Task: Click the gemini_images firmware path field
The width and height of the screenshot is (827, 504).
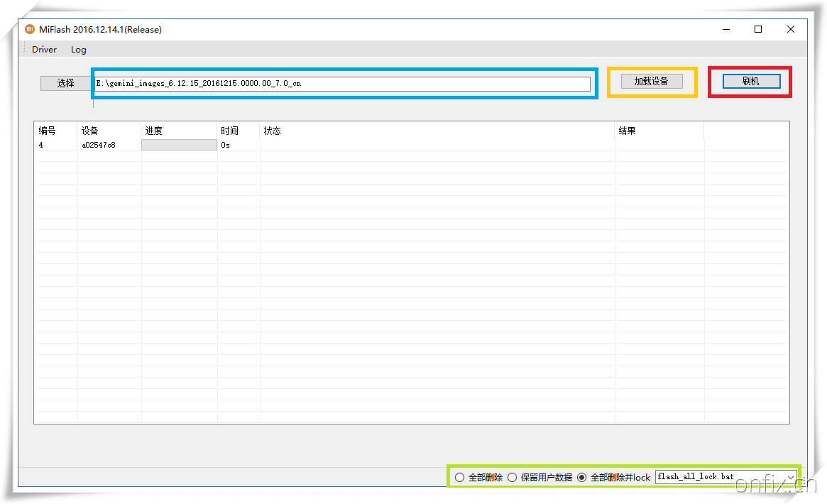Action: (x=342, y=84)
